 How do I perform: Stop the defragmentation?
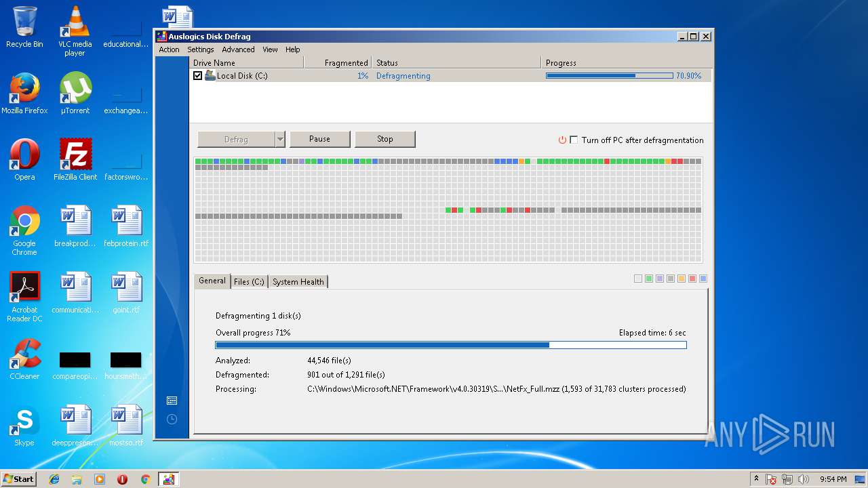pyautogui.click(x=384, y=139)
